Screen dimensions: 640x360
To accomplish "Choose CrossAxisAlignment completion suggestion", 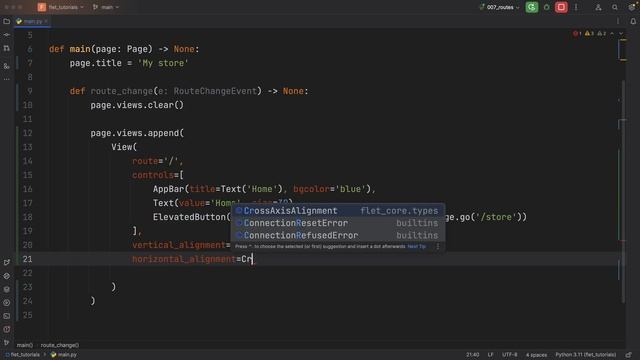I will (x=338, y=211).
